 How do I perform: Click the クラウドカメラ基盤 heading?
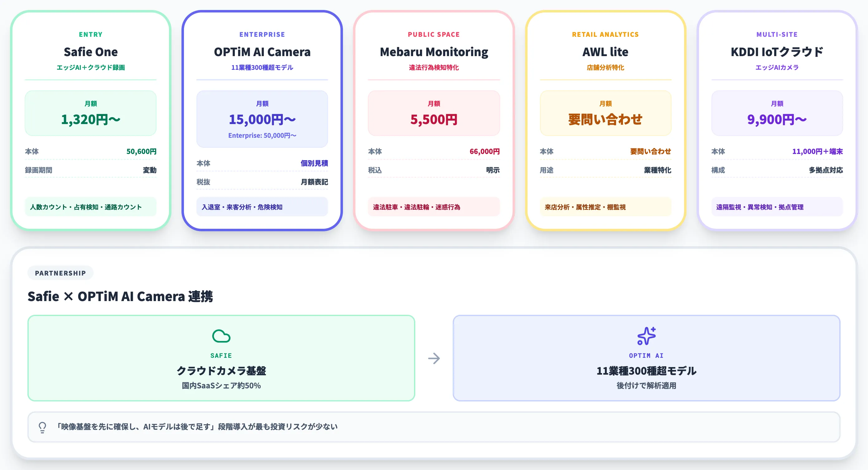(x=221, y=371)
